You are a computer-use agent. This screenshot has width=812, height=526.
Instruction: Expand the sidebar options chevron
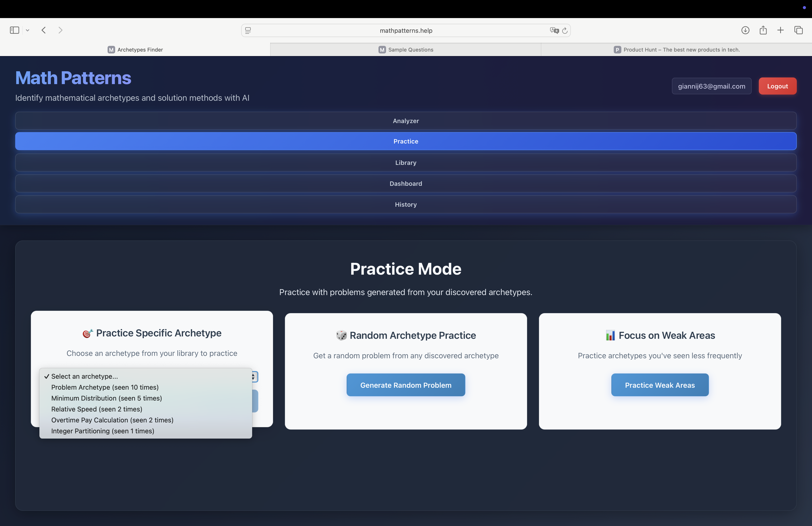tap(28, 30)
